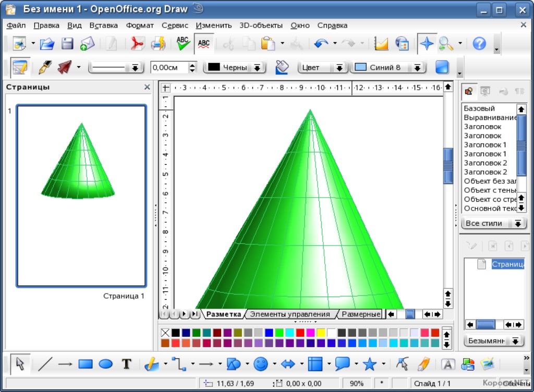Open the area style Цвет dropdown
The image size is (534, 392).
pyautogui.click(x=339, y=68)
